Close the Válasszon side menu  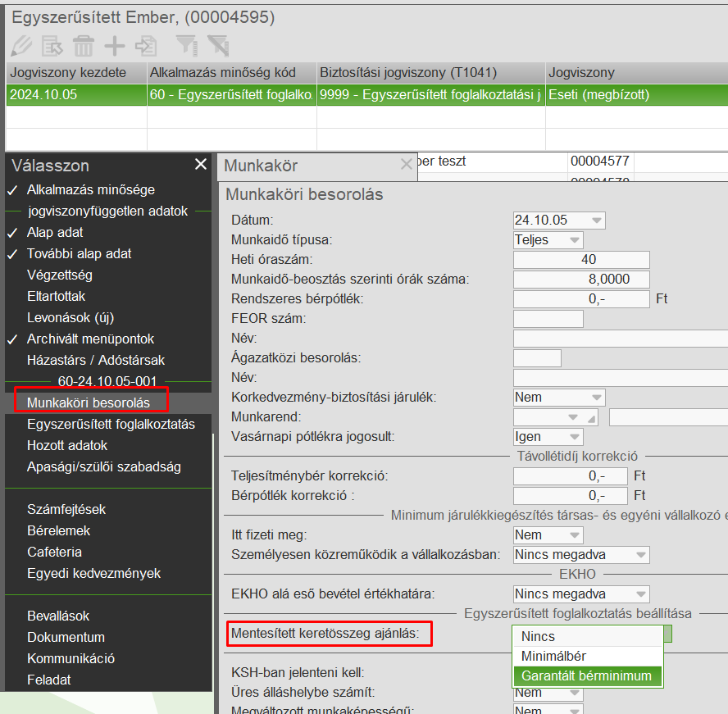click(x=201, y=164)
